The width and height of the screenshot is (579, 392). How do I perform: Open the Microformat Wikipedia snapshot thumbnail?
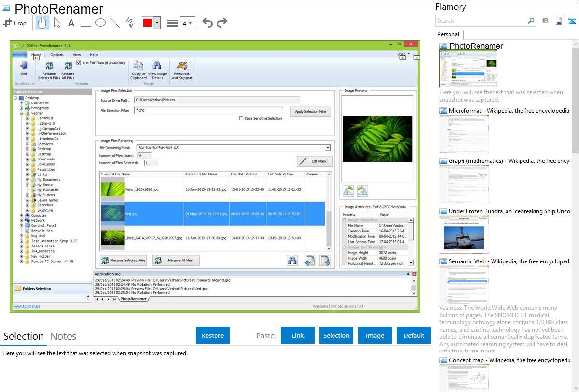tap(464, 134)
